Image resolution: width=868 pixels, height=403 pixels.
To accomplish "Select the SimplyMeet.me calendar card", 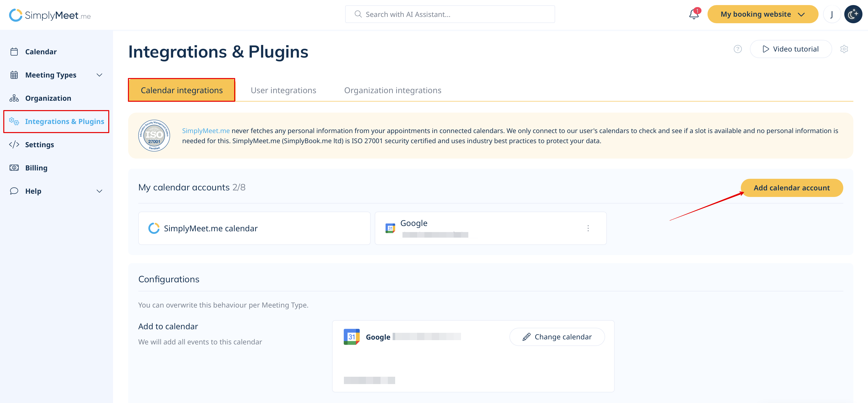I will 254,228.
